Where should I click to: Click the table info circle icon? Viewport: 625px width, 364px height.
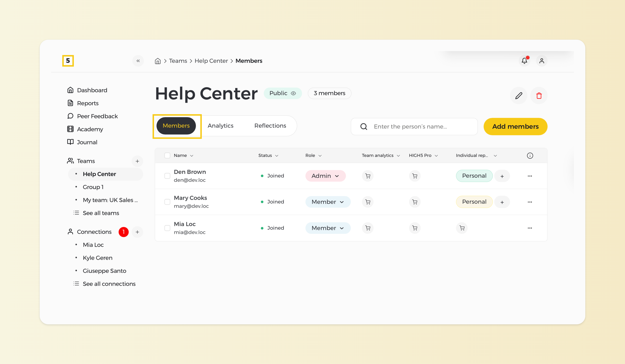pyautogui.click(x=530, y=155)
